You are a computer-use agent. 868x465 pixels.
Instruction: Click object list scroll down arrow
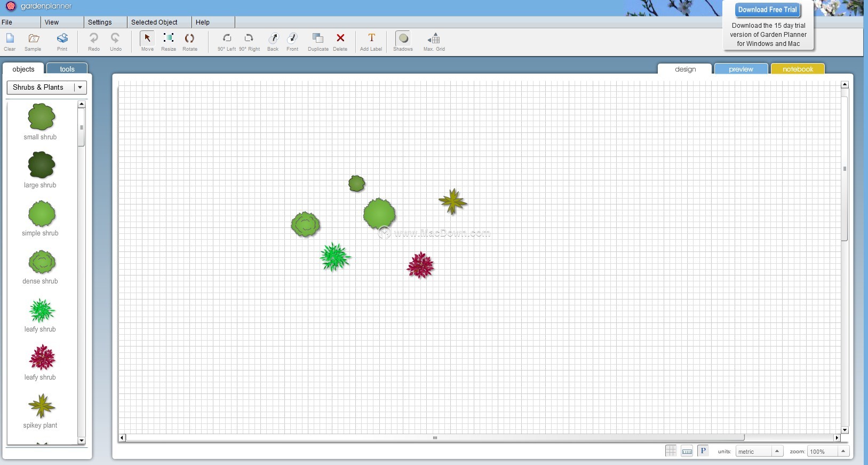82,440
